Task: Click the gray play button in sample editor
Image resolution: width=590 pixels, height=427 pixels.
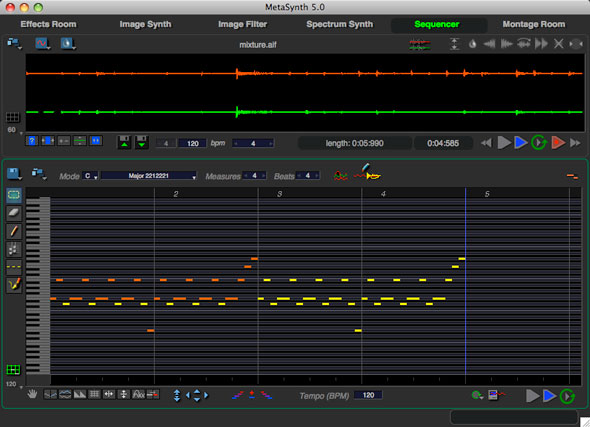Action: point(504,143)
